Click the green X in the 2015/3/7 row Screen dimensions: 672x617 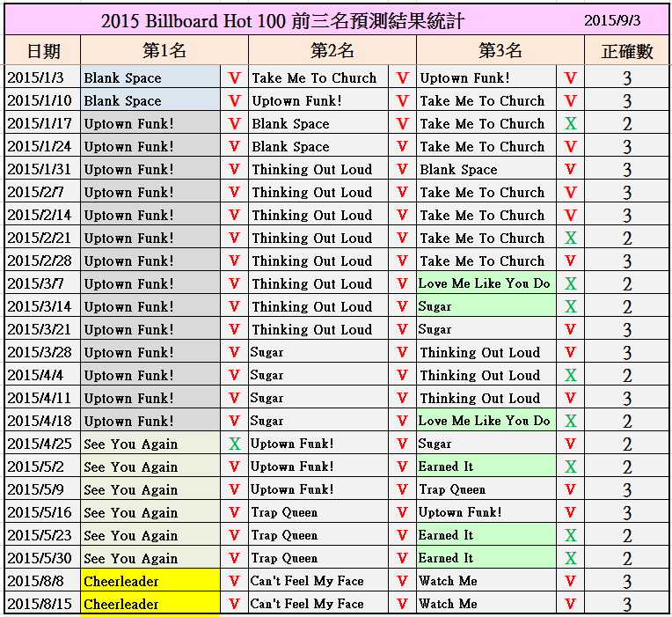click(571, 283)
